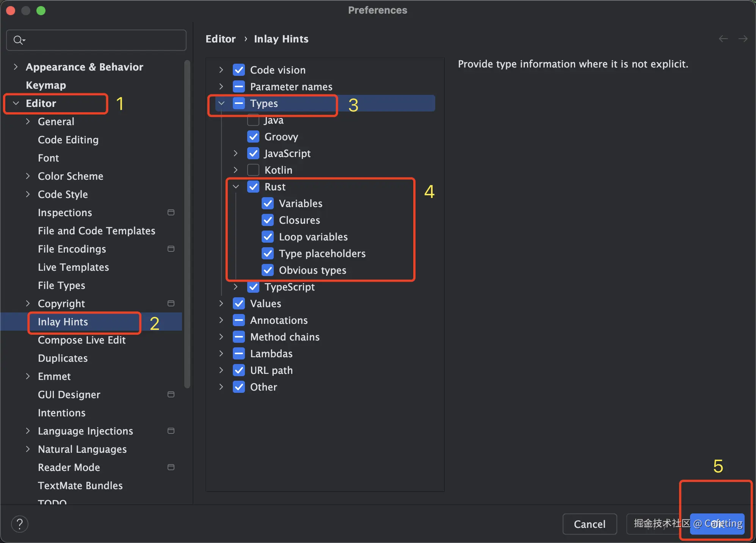Click the help question mark icon
The width and height of the screenshot is (756, 543).
[20, 524]
